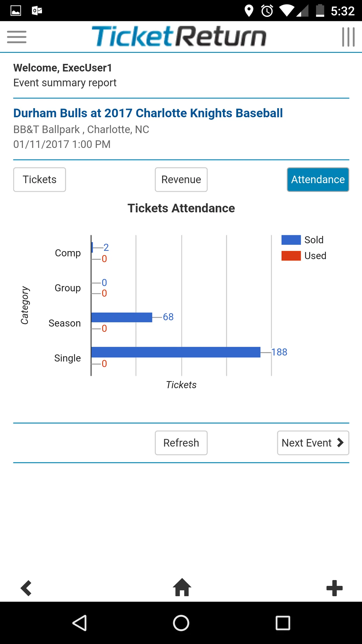362x644 pixels.
Task: Switch to the Tickets tab
Action: point(40,180)
